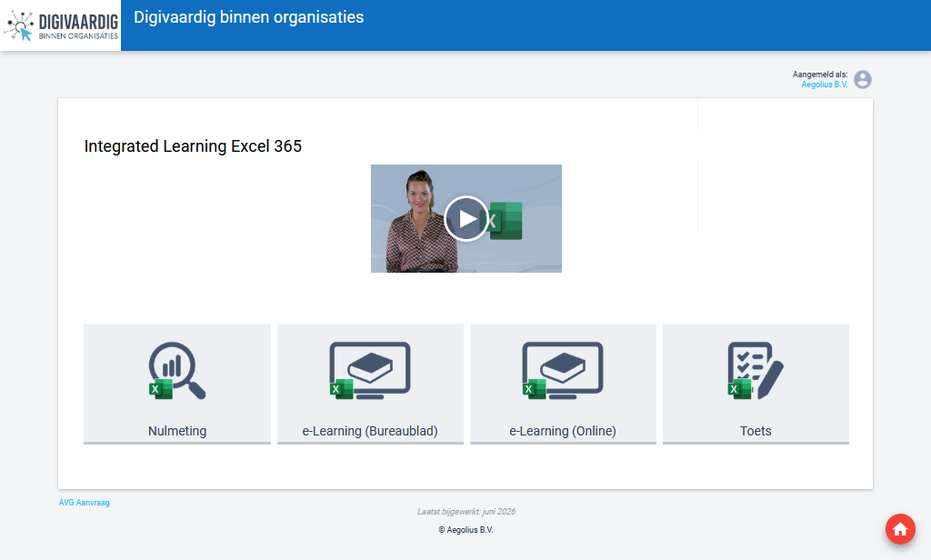Open the Nulmeting label
Screen dimensions: 931x560
pos(177,431)
